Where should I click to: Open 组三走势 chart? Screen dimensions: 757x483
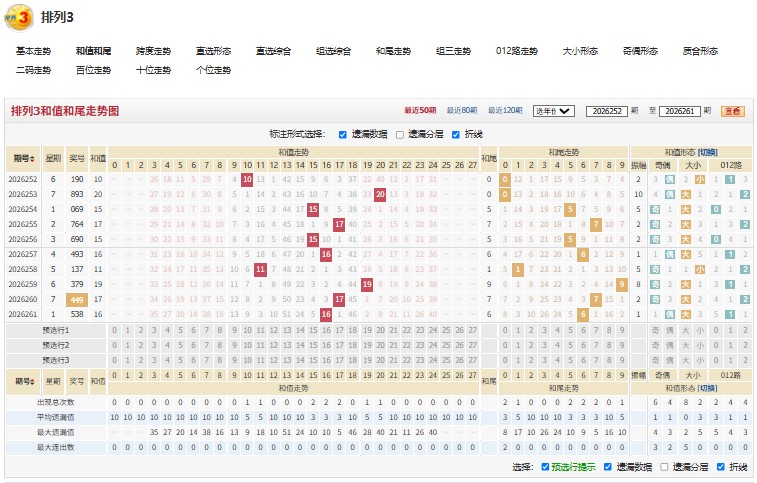pos(453,51)
